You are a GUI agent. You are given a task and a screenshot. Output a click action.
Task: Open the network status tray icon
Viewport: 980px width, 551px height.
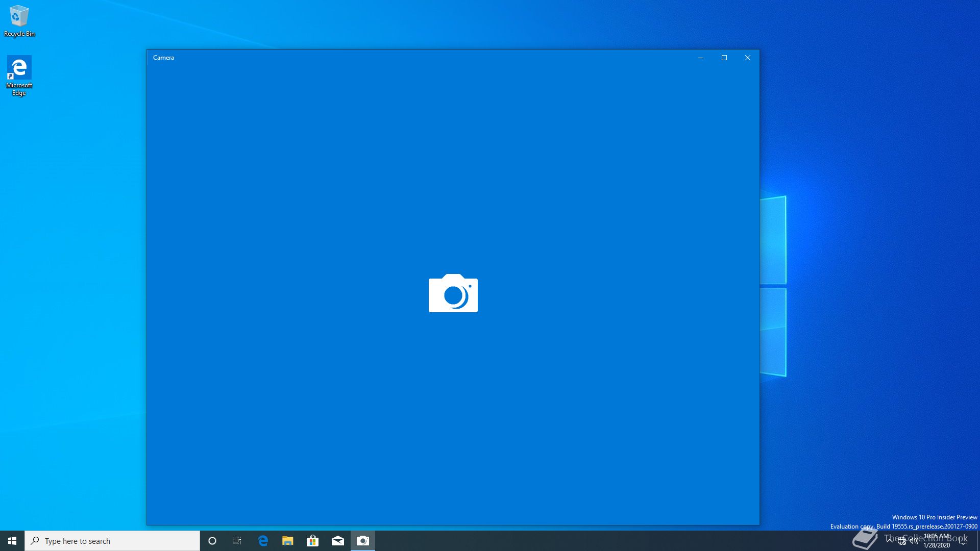[x=902, y=541]
